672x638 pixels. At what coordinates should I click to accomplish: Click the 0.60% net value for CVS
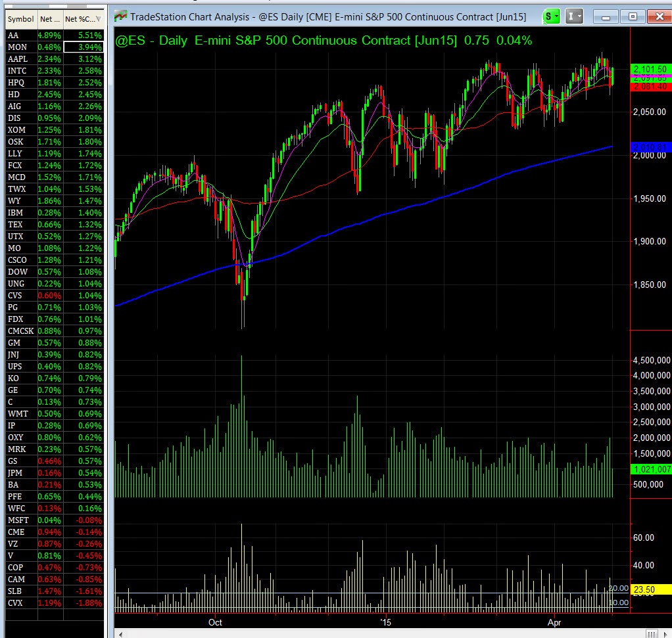[50, 296]
